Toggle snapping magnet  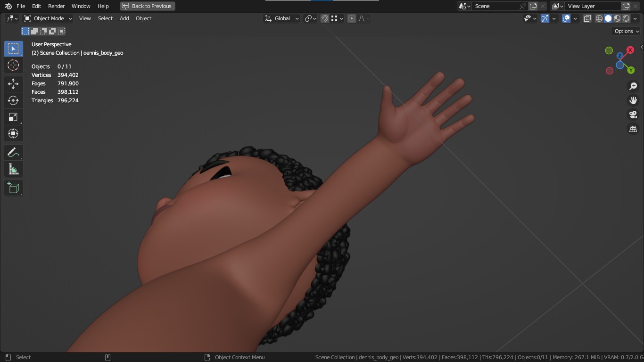coord(325,18)
